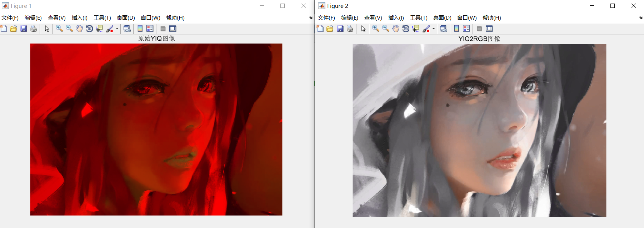This screenshot has height=228, width=644.
Task: Activate Zoom In tool in Figure 2
Action: pyautogui.click(x=376, y=29)
